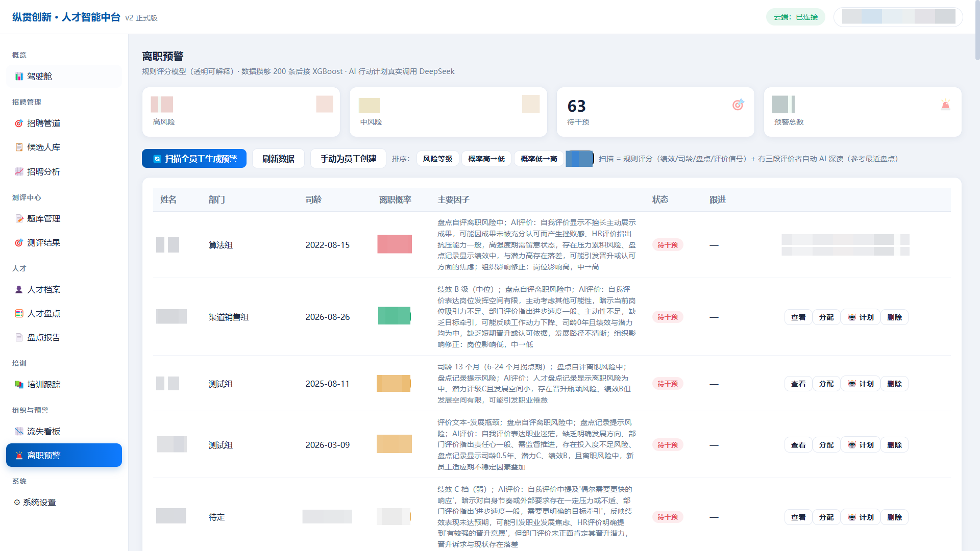980x551 pixels.
Task: Click the siren icon on 预警总数 card
Action: click(x=945, y=105)
